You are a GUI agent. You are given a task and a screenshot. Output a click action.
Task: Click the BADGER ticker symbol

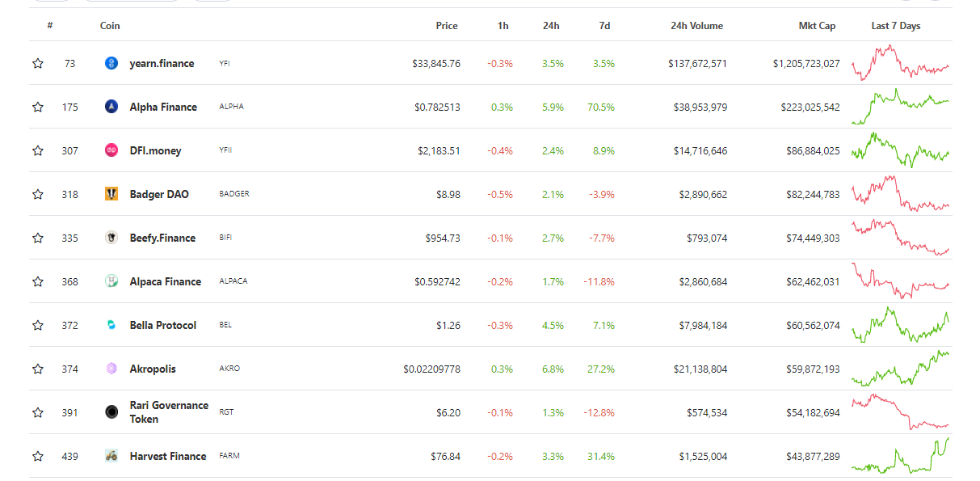click(234, 194)
